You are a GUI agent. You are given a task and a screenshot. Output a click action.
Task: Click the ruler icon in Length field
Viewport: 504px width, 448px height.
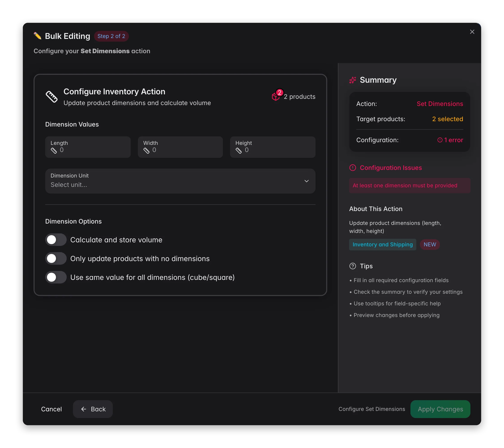click(54, 150)
